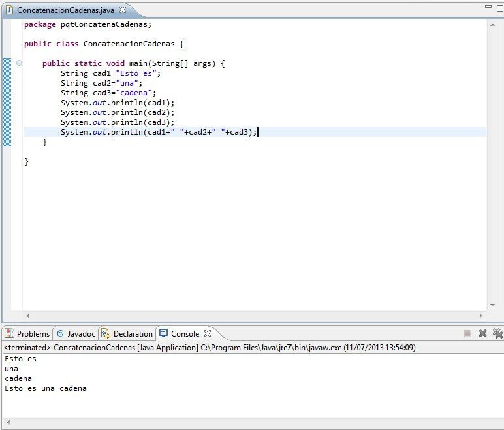Click the Console monitor icon

pos(163,333)
